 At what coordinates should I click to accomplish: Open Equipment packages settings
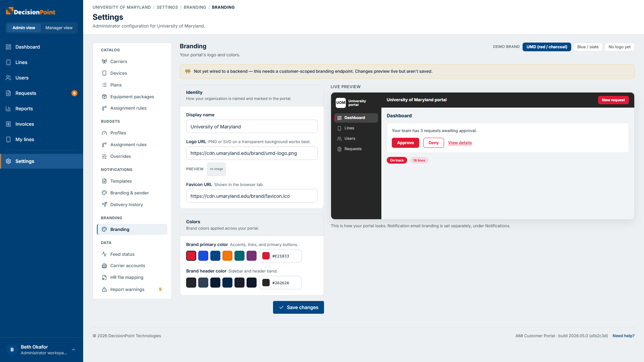point(132,97)
